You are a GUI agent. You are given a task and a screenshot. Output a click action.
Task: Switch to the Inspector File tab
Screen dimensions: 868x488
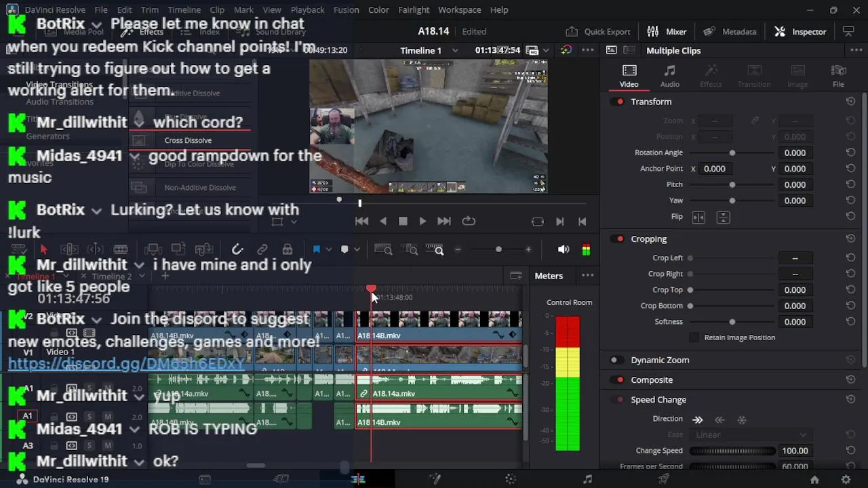pyautogui.click(x=838, y=76)
